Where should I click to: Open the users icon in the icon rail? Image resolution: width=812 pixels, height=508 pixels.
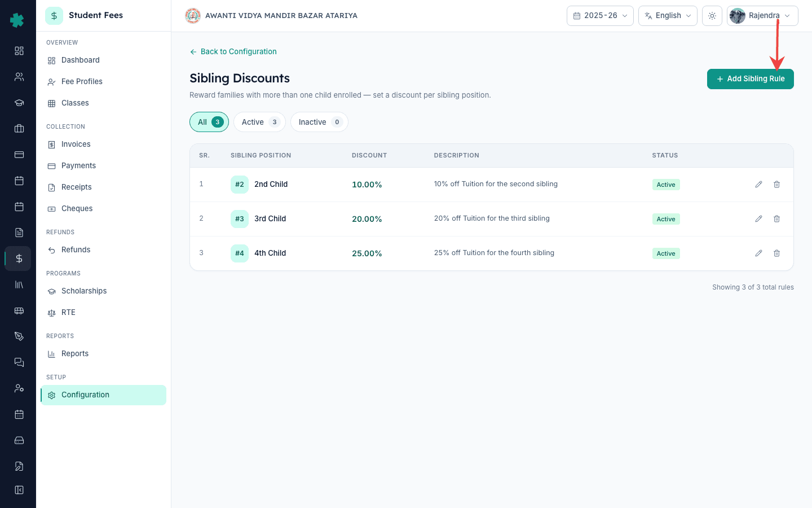click(19, 77)
